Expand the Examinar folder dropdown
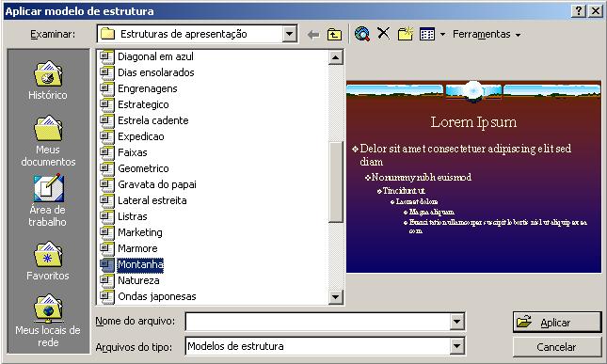The image size is (607, 364). click(289, 34)
